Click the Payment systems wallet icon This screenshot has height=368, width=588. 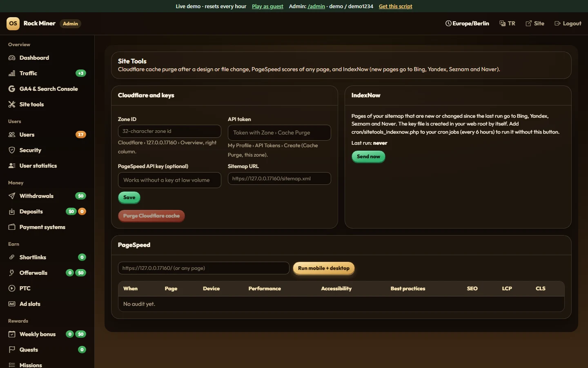tap(12, 227)
